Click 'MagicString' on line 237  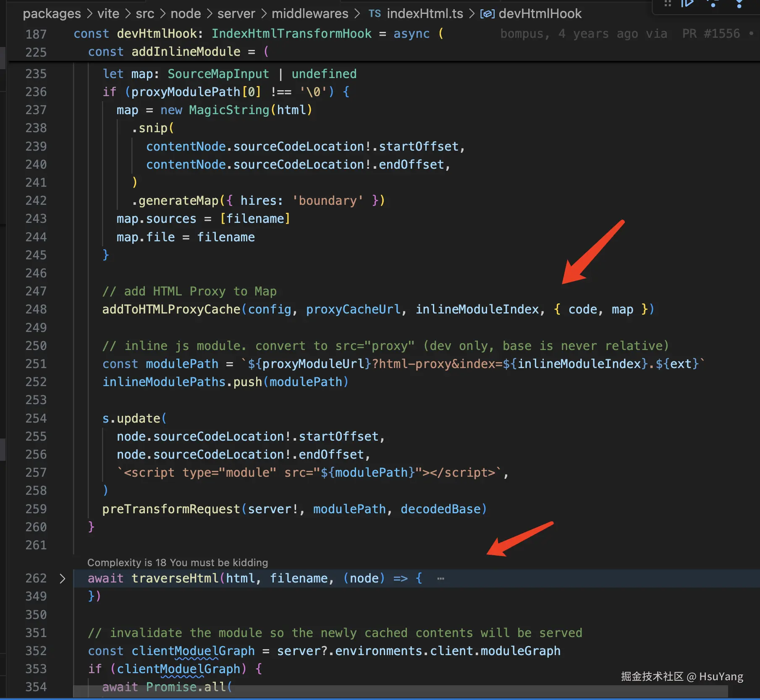[229, 110]
